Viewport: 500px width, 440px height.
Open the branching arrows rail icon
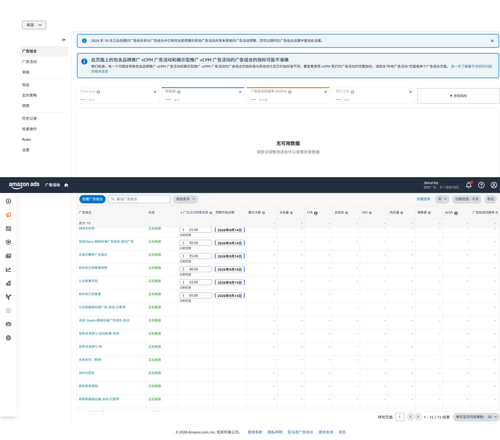click(x=8, y=297)
